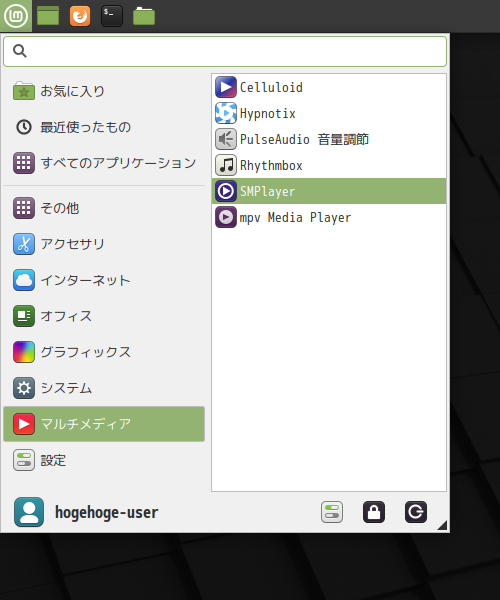The height and width of the screenshot is (600, 500).
Task: Open the その他 category
Action: [104, 208]
